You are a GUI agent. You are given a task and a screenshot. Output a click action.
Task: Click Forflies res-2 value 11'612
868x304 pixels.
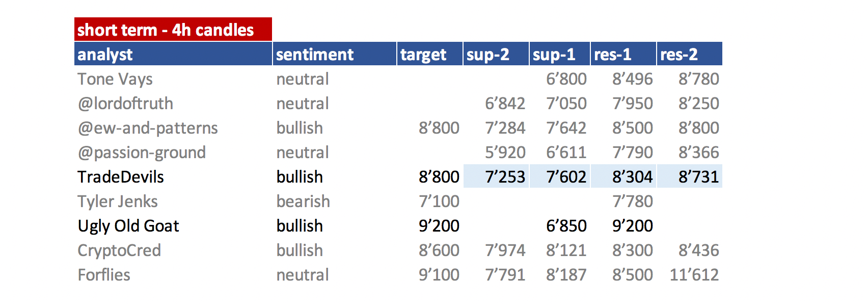[694, 275]
